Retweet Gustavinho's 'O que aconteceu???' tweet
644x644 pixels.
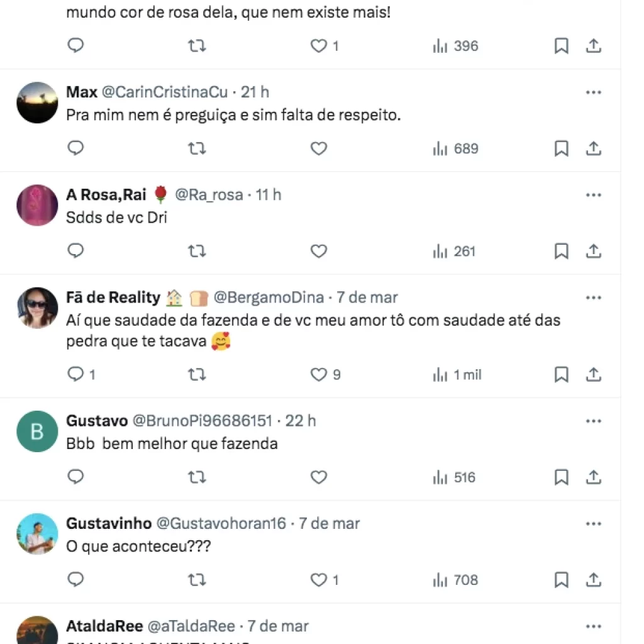click(x=197, y=580)
